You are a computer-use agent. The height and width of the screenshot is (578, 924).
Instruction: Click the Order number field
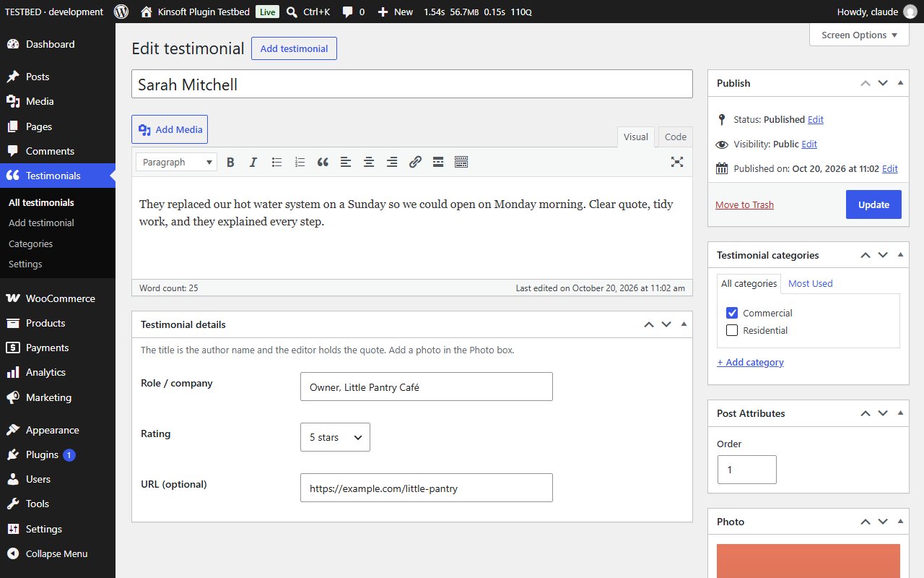(747, 470)
